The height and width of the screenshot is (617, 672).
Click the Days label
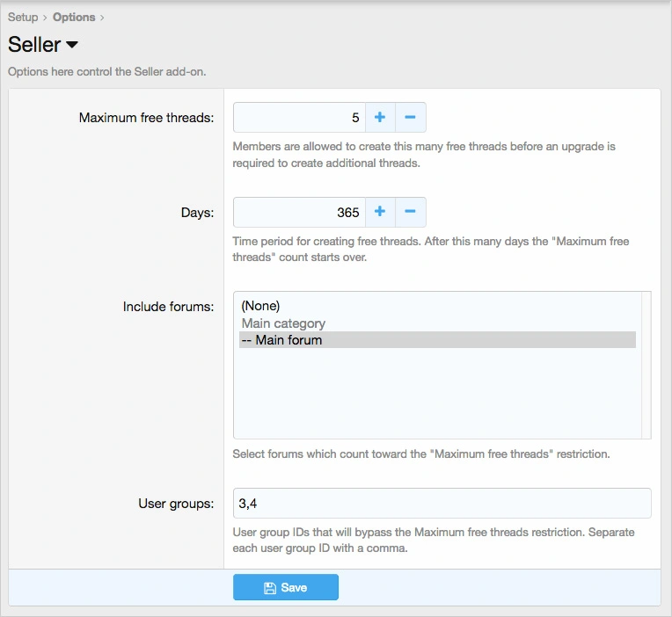199,213
